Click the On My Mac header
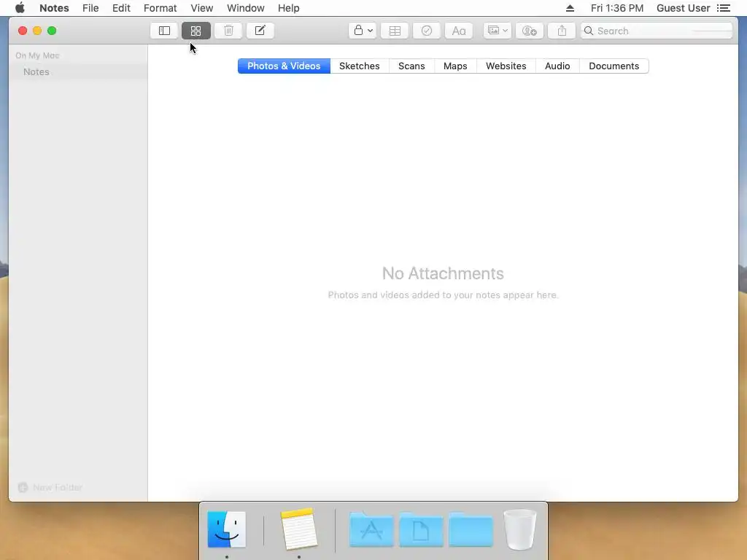This screenshot has height=560, width=747. (x=37, y=55)
